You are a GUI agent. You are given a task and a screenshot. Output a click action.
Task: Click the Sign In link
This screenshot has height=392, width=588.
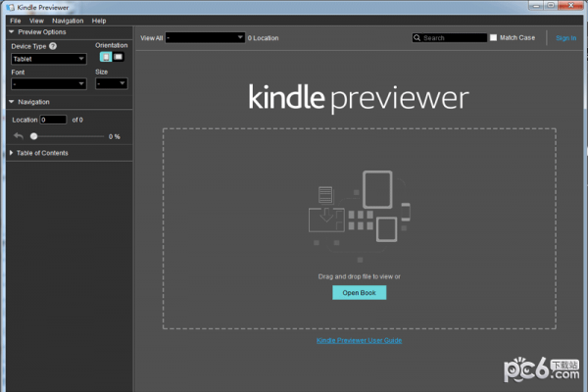click(565, 38)
